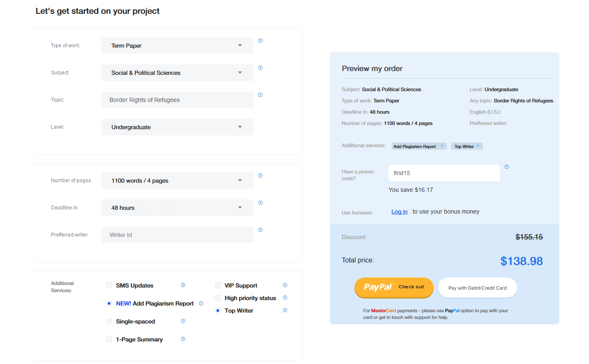This screenshot has height=364, width=589.
Task: Open help tooltip for Topic field
Action: pyautogui.click(x=260, y=95)
